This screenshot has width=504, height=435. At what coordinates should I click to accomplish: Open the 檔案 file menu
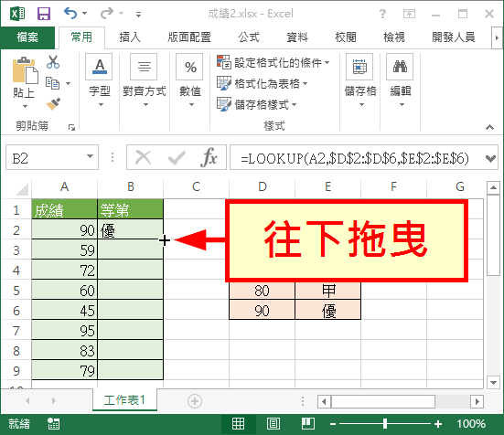(x=27, y=37)
